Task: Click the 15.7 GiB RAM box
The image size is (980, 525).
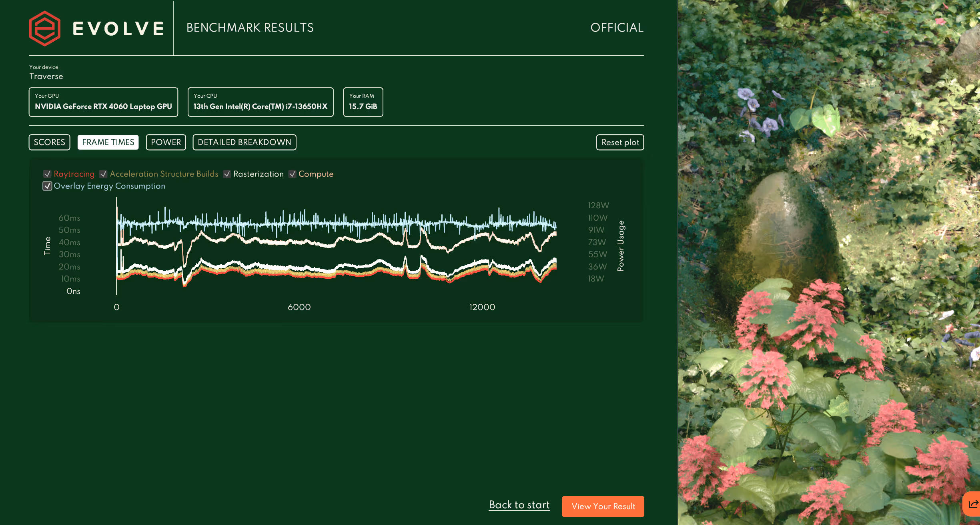Action: pyautogui.click(x=363, y=102)
